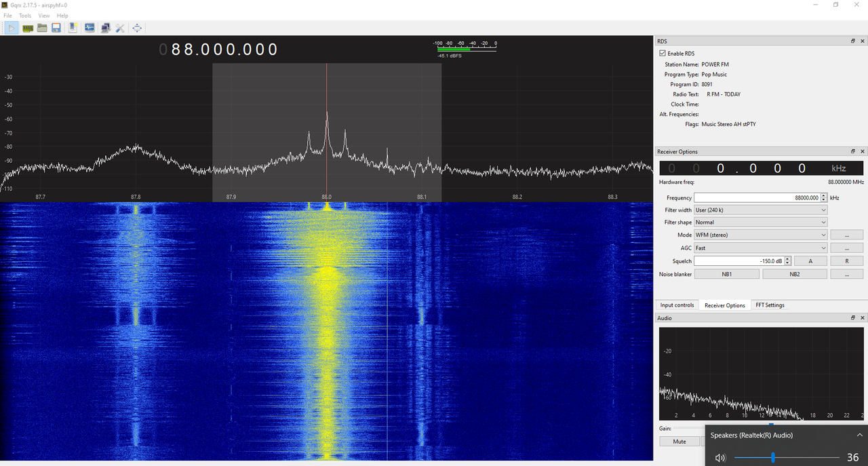The width and height of the screenshot is (868, 466).
Task: Click the AGC options '...' button
Action: (x=846, y=248)
